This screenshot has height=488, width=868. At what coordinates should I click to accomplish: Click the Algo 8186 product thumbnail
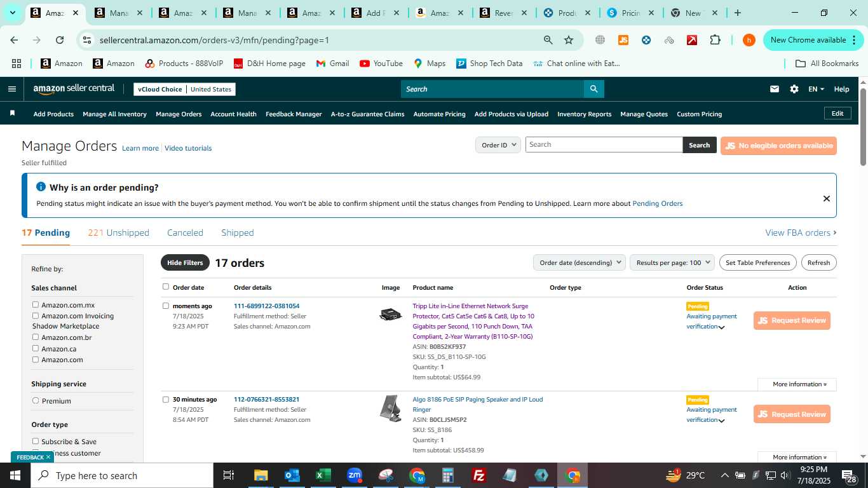tap(391, 408)
